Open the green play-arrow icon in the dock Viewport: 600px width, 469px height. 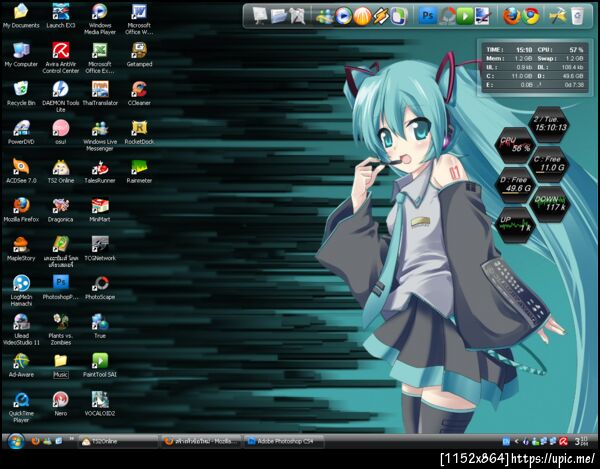[x=465, y=16]
